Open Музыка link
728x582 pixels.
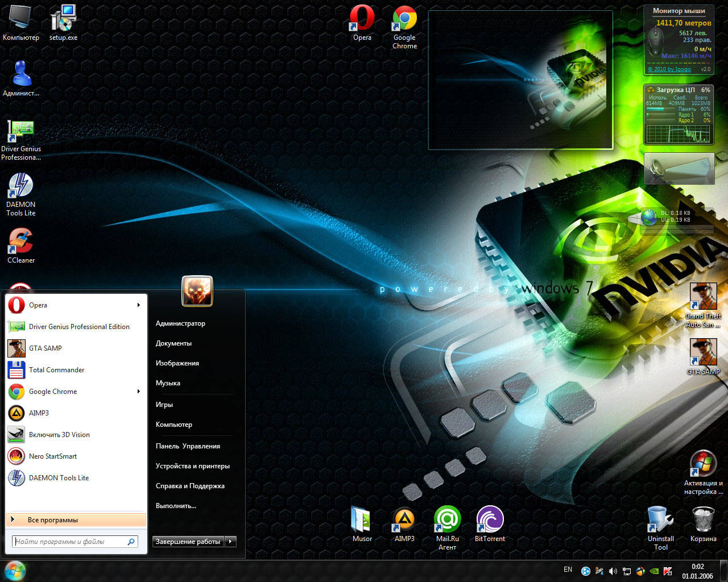[168, 383]
